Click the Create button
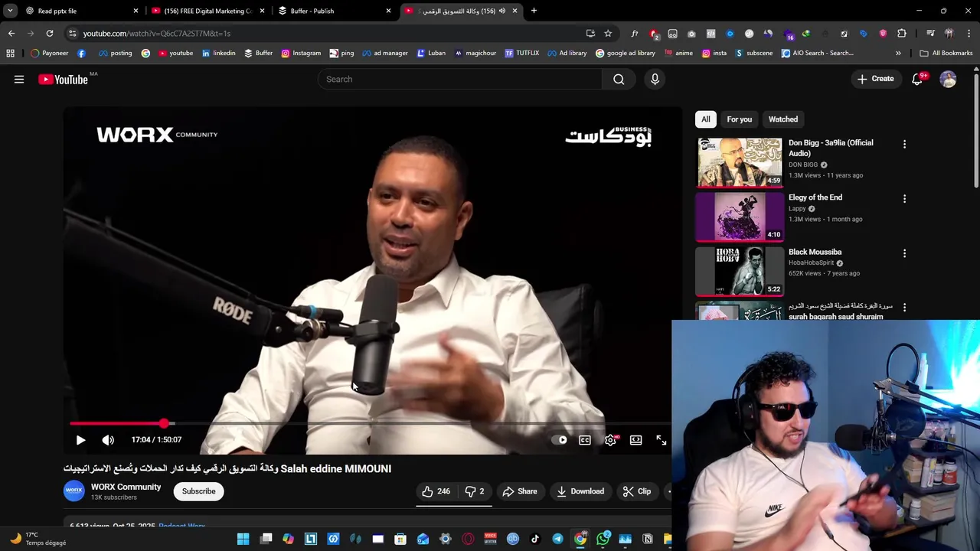This screenshot has width=980, height=551. click(x=875, y=79)
